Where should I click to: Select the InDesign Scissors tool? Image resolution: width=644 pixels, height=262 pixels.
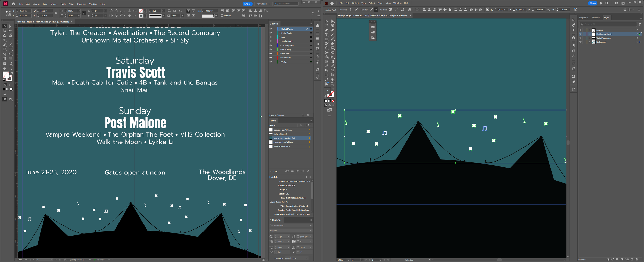click(x=5, y=54)
